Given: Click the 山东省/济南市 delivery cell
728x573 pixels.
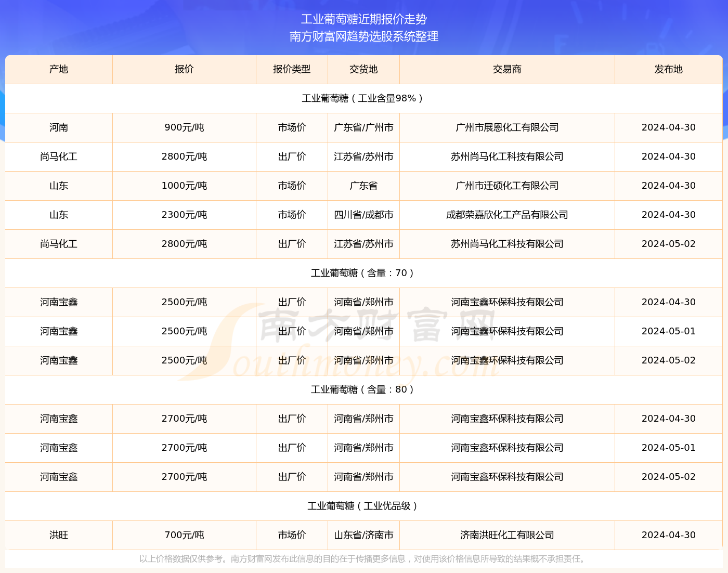Looking at the screenshot, I should [x=363, y=535].
